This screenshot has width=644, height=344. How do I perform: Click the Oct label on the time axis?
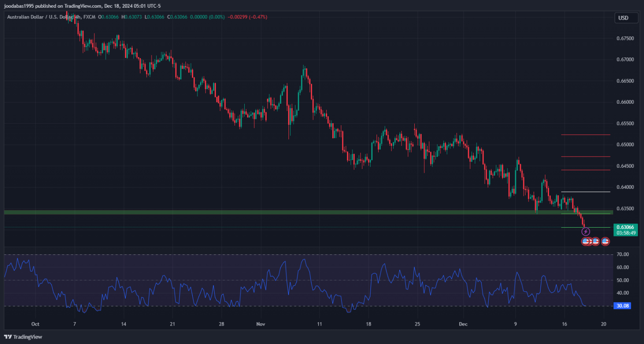pos(36,324)
